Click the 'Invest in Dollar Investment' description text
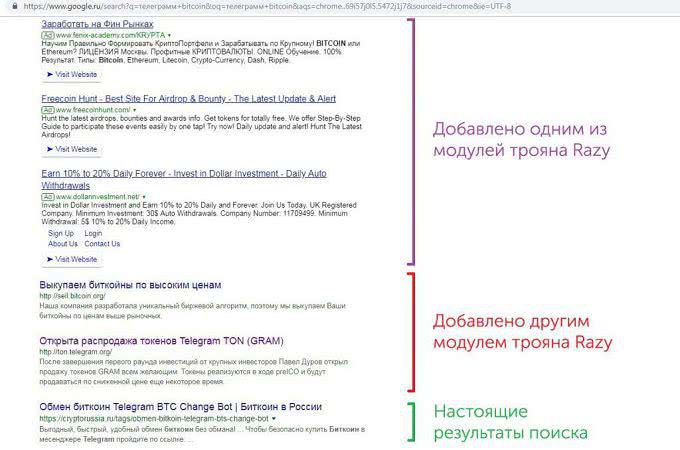 coord(199,213)
